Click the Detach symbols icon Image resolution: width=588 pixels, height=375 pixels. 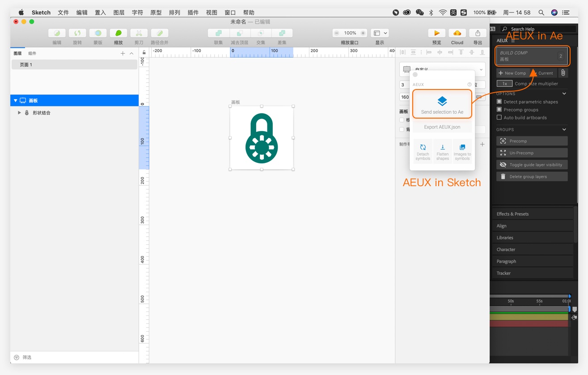tap(423, 147)
